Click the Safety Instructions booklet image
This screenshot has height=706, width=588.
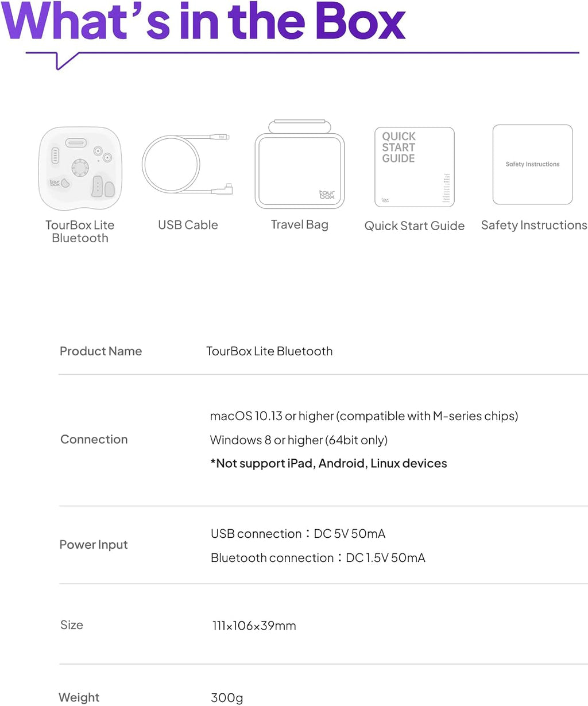pos(532,165)
